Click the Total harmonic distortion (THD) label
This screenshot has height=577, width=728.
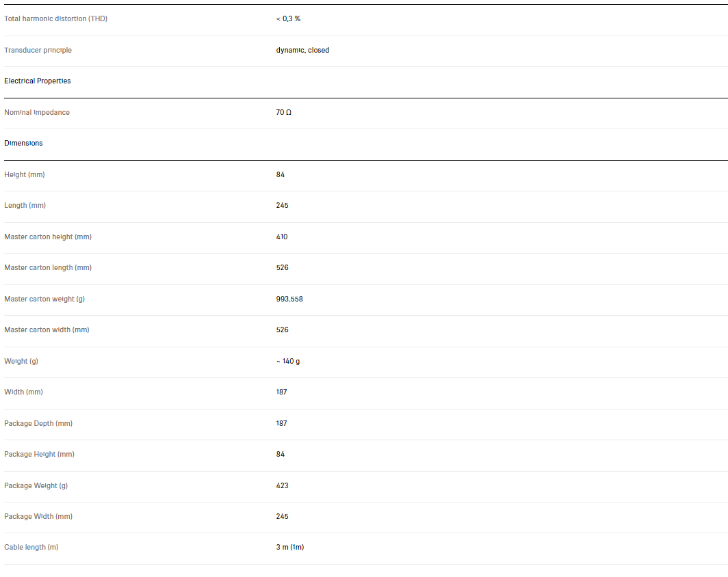(x=55, y=18)
